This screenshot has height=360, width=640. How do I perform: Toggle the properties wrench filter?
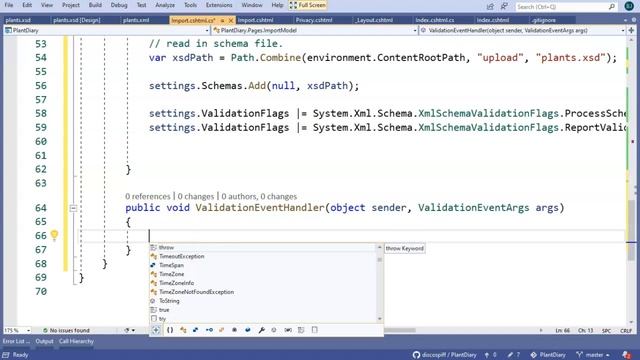[x=261, y=330]
